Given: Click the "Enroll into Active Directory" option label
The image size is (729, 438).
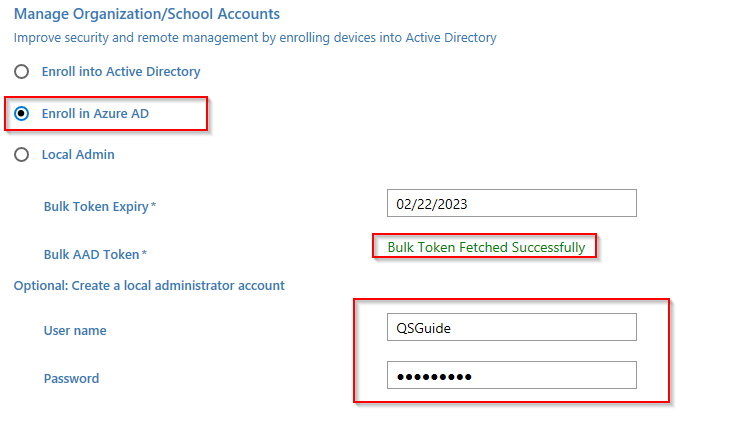Looking at the screenshot, I should (x=121, y=72).
